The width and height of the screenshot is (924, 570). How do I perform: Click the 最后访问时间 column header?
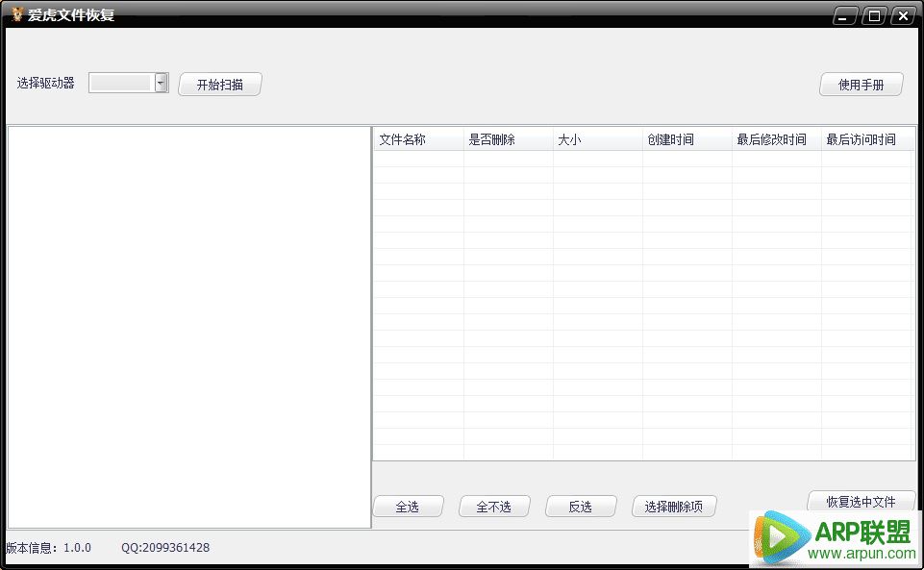866,140
